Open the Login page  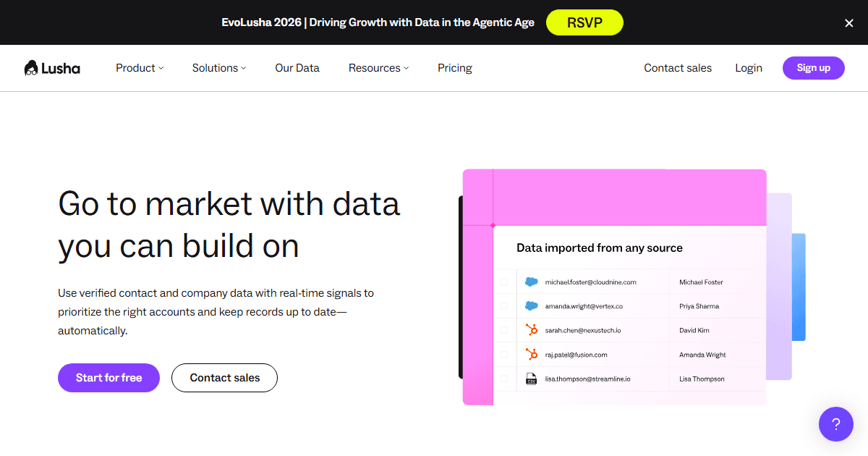[x=749, y=68]
